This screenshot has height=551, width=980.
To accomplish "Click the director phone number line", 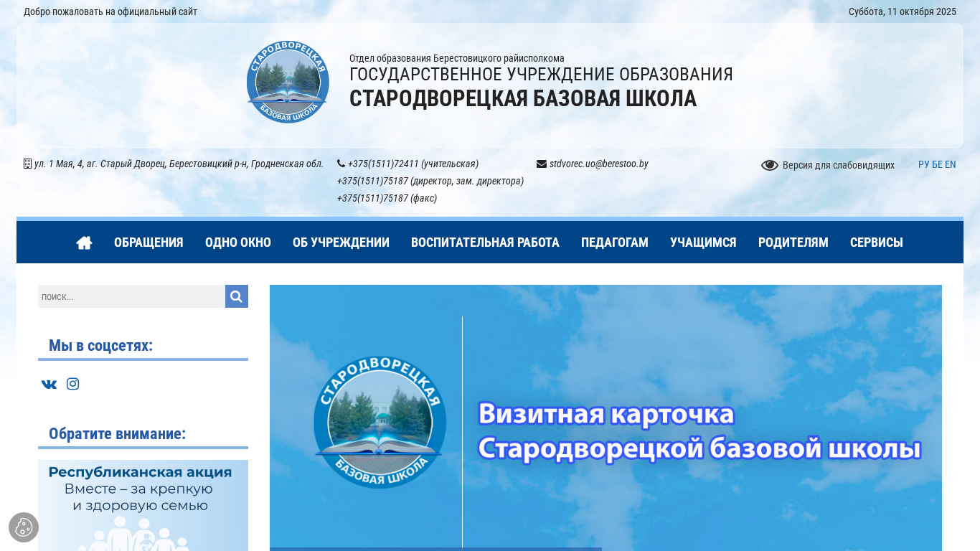I will click(430, 181).
